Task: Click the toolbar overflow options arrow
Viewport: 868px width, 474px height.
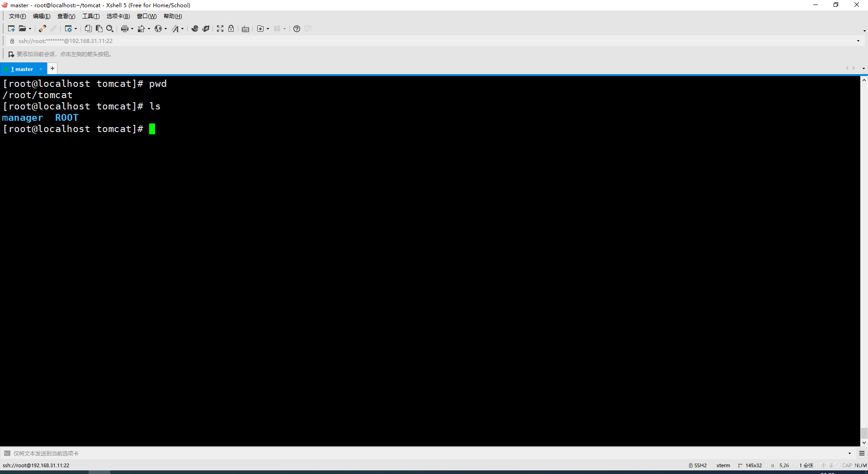Action: [864, 31]
